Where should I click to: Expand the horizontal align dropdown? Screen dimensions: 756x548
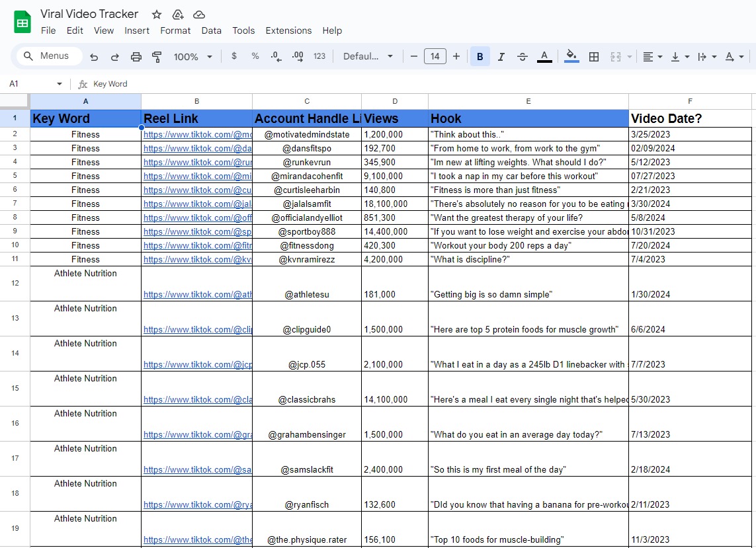653,57
